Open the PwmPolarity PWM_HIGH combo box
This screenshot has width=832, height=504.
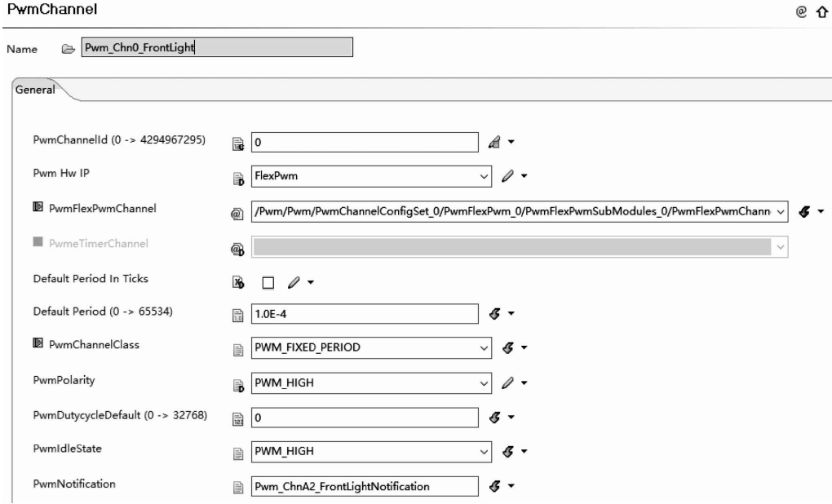[x=371, y=383]
